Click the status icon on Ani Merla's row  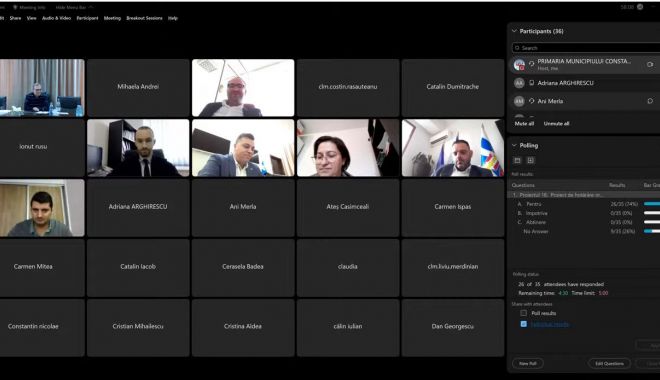[650, 101]
